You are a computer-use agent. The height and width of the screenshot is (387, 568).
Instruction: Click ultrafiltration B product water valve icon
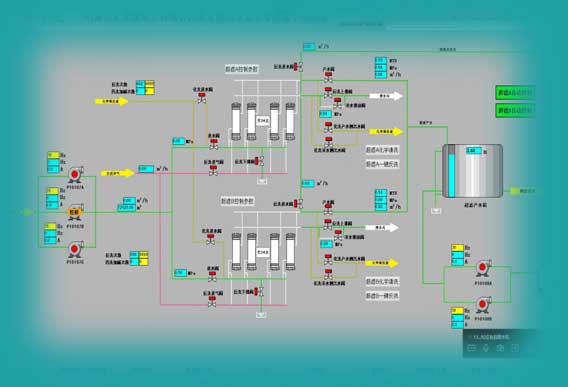click(x=328, y=209)
